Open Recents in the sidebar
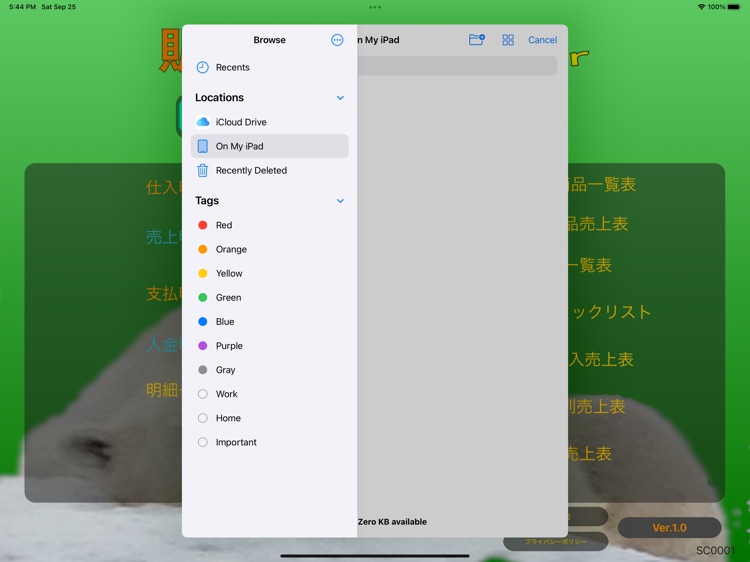 (x=270, y=67)
